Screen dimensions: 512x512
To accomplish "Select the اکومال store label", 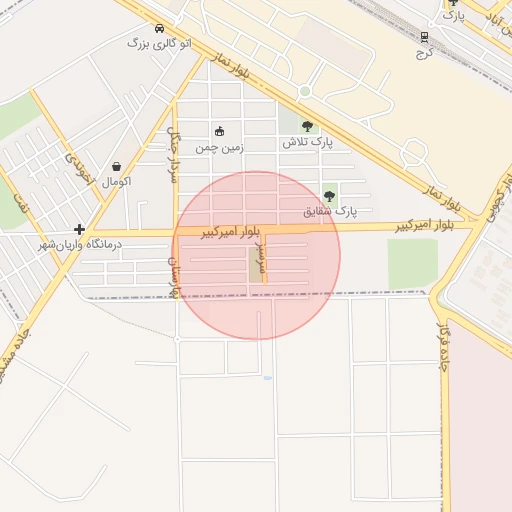I will pyautogui.click(x=116, y=182).
